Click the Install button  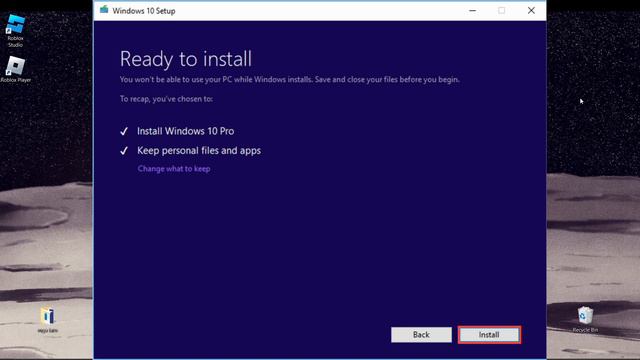(x=489, y=335)
